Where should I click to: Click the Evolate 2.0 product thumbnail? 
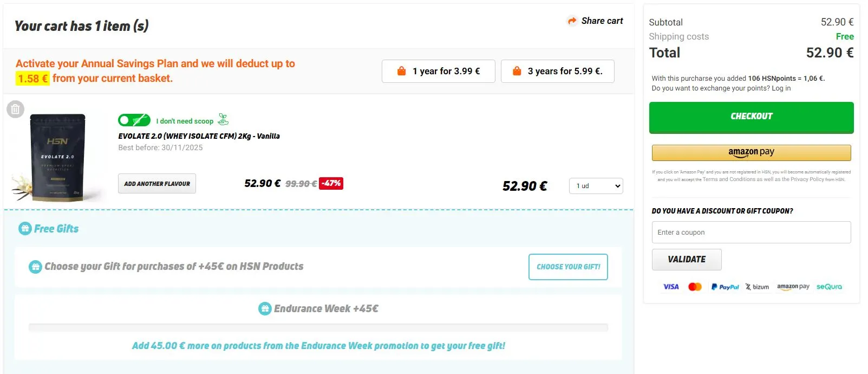point(57,157)
